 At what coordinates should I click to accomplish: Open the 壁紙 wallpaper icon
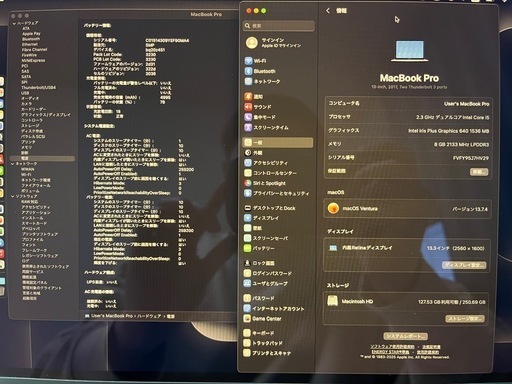248,228
